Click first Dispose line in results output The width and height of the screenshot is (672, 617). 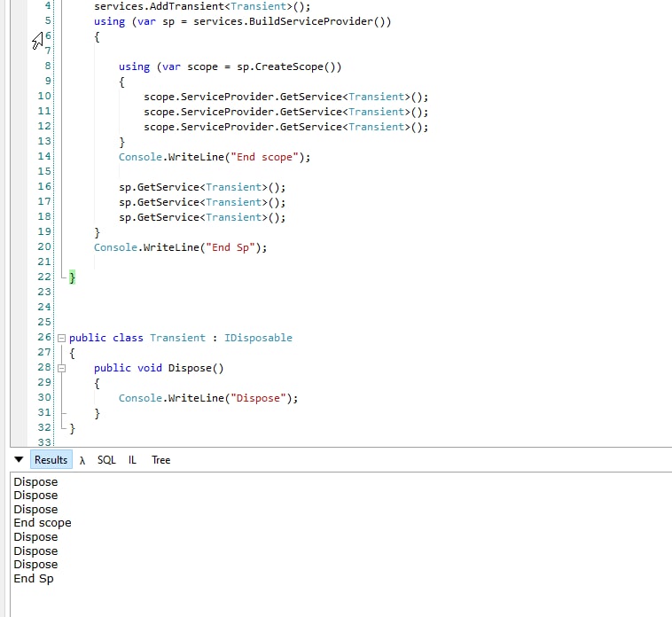[35, 481]
